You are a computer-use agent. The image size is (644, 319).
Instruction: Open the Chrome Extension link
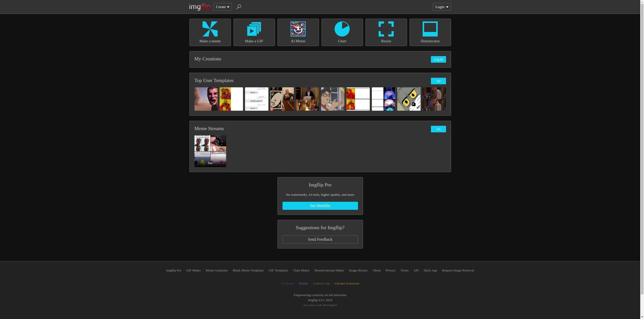click(347, 283)
